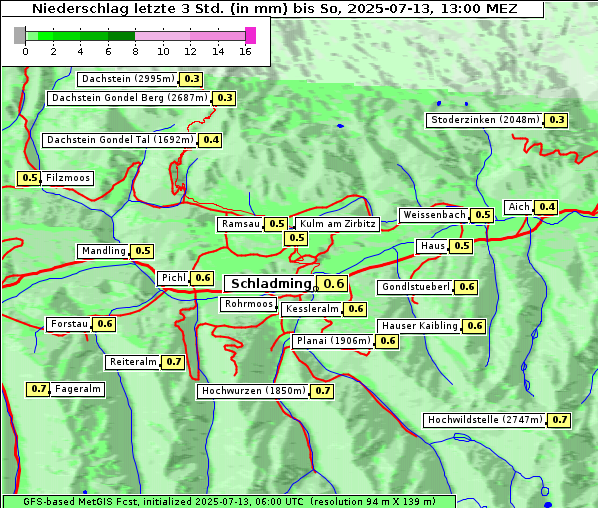Select the Ramsau label

(240, 224)
